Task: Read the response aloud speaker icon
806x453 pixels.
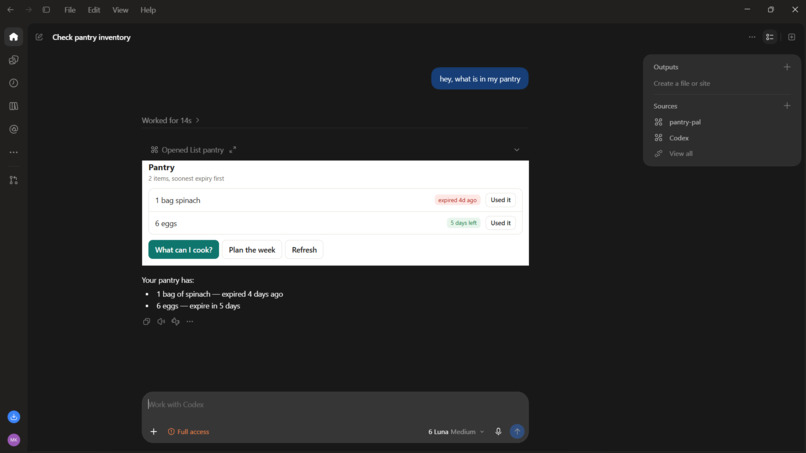Action: coord(161,321)
